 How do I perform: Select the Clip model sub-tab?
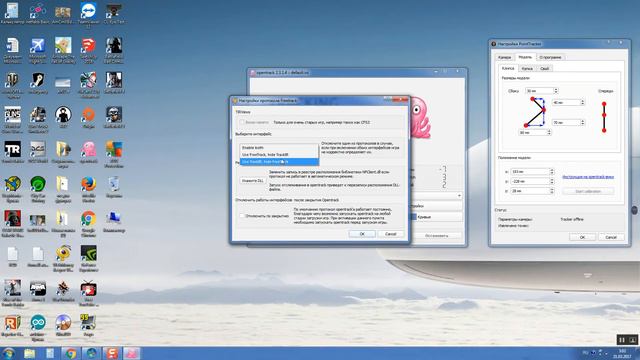pyautogui.click(x=508, y=68)
